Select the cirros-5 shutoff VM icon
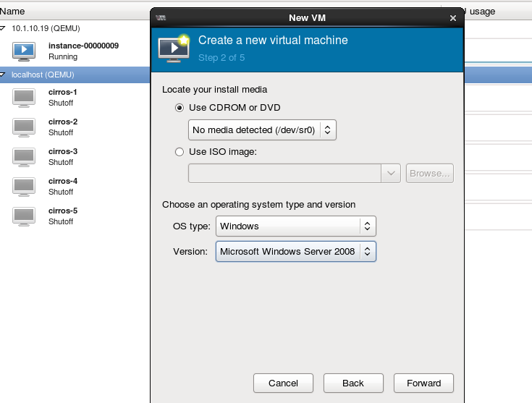 tap(24, 216)
